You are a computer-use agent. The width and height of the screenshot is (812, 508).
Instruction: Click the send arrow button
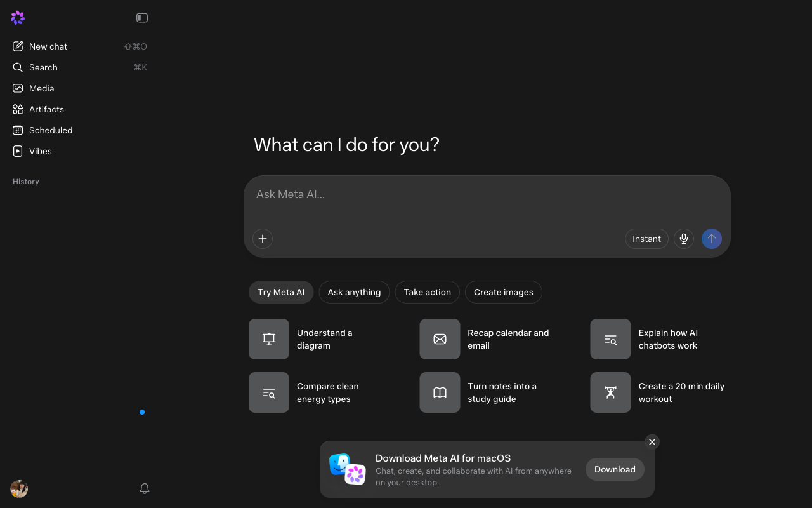(712, 239)
